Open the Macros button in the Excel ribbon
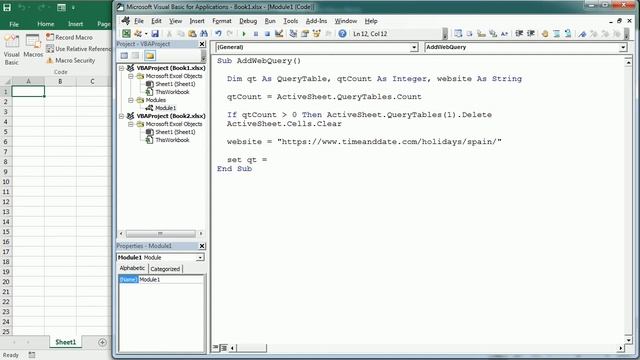Image resolution: width=640 pixels, height=360 pixels. click(x=33, y=46)
